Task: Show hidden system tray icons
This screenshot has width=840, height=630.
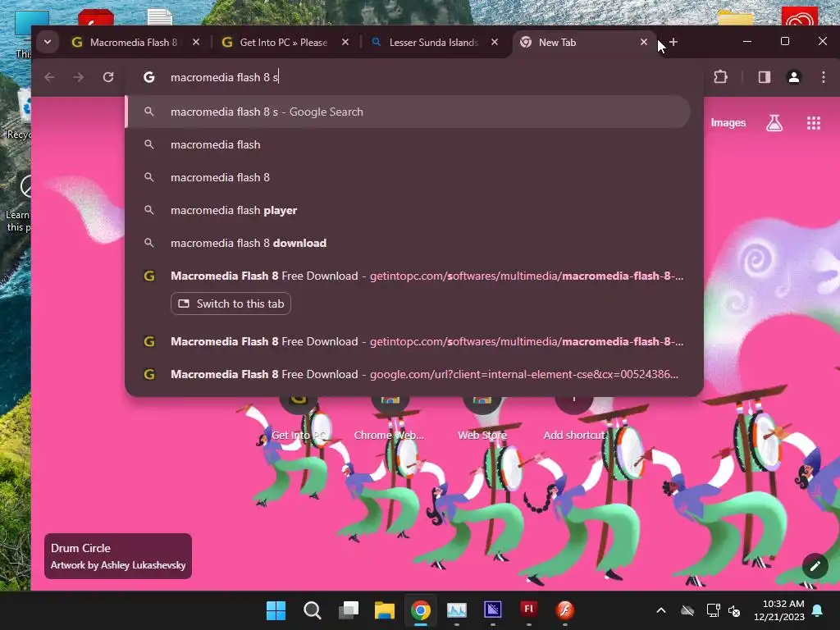Action: click(x=661, y=610)
